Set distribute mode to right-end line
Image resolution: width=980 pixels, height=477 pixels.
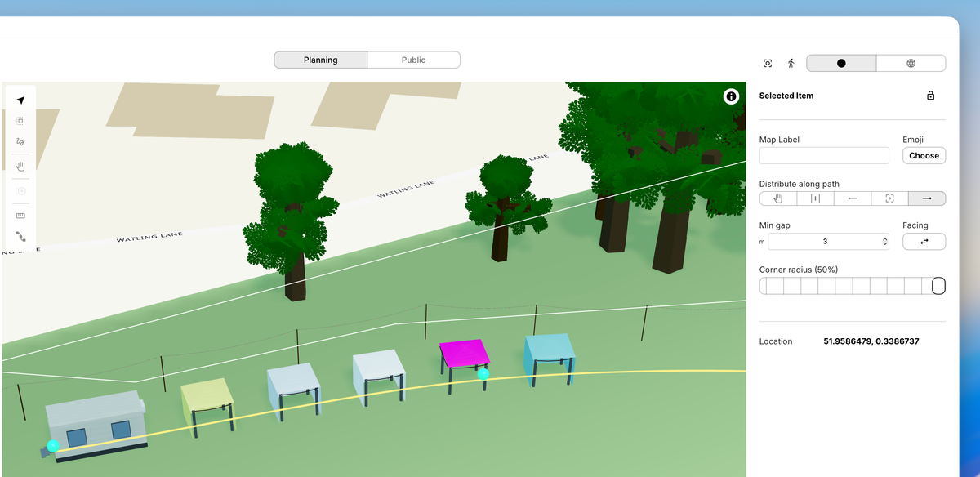click(927, 198)
